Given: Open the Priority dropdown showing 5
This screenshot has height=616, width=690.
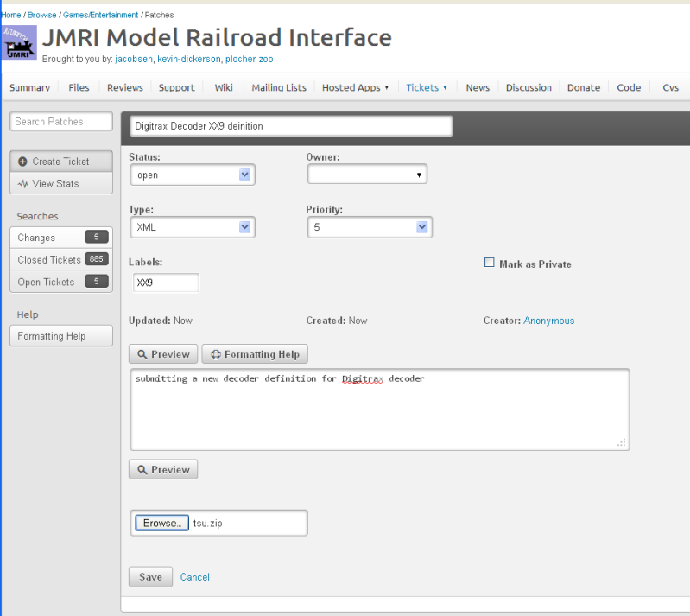Looking at the screenshot, I should (x=370, y=227).
